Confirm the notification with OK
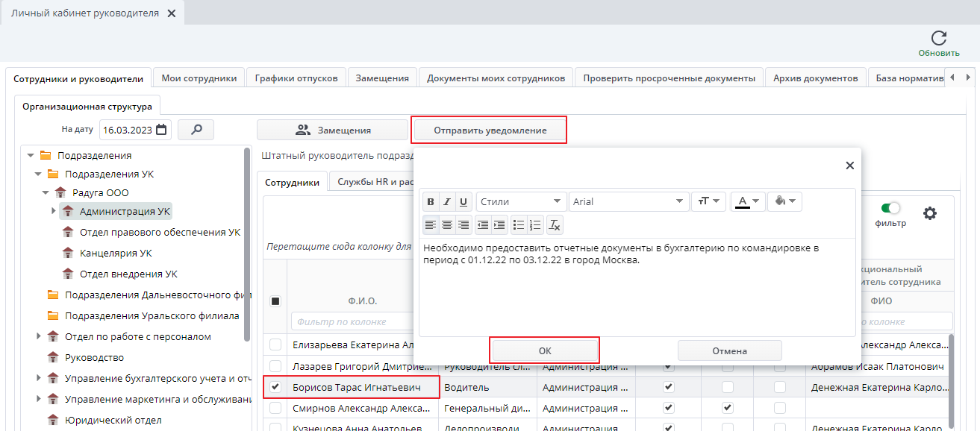This screenshot has width=980, height=431. pyautogui.click(x=545, y=350)
